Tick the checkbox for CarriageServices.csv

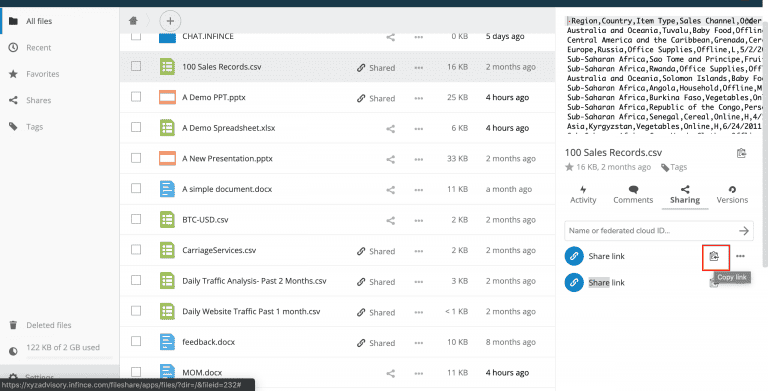click(136, 250)
